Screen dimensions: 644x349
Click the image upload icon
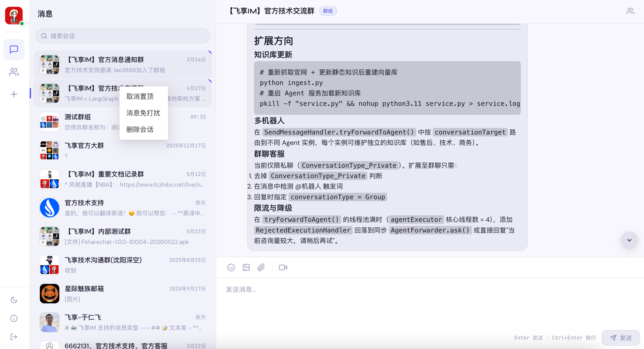click(x=246, y=268)
